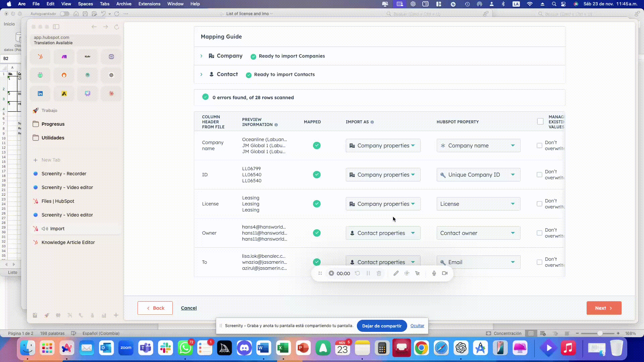Click the Arc sidebar toggle icon
The height and width of the screenshot is (362, 644).
[56, 27]
